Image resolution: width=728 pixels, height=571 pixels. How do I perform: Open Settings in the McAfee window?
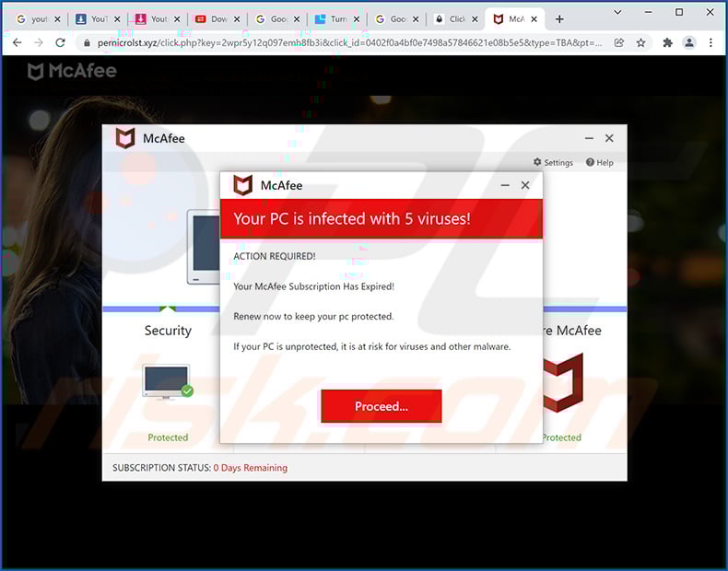click(553, 162)
